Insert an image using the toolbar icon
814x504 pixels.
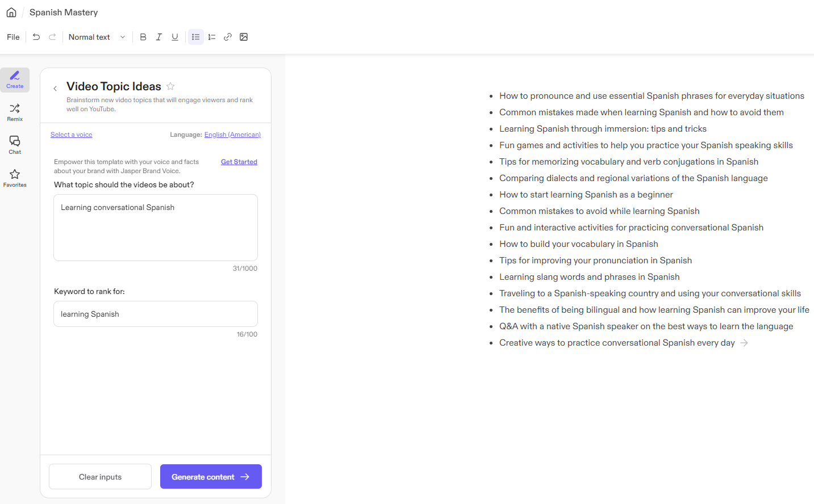(x=244, y=37)
